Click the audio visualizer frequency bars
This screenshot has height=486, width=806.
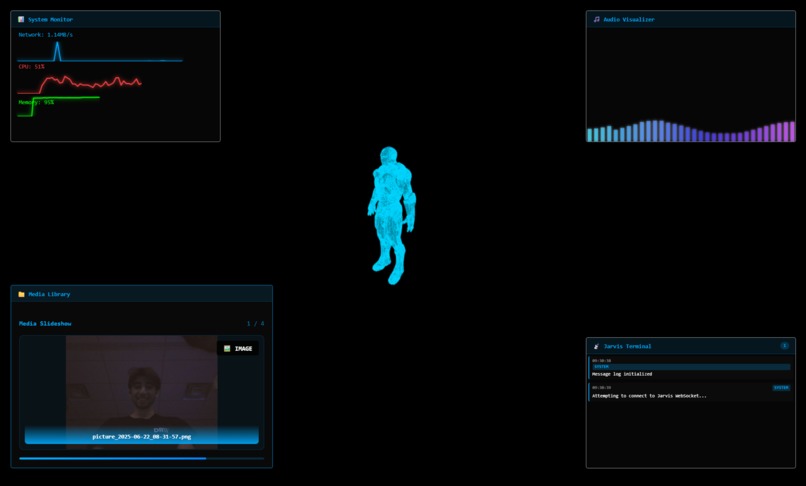coord(691,131)
